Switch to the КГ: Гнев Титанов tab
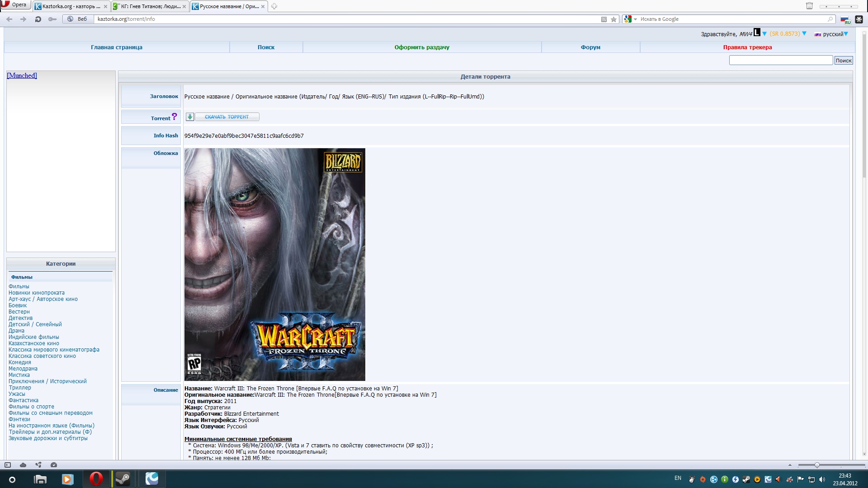This screenshot has width=868, height=488. point(150,6)
